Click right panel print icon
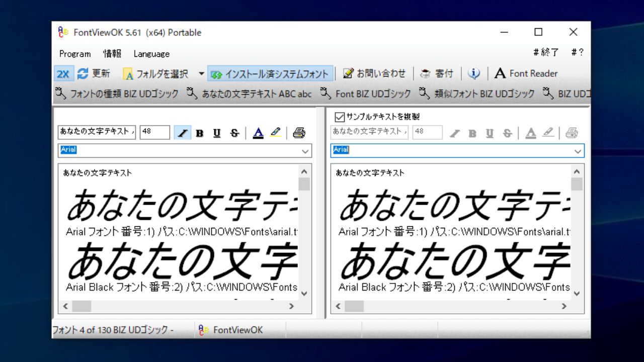 pyautogui.click(x=572, y=133)
